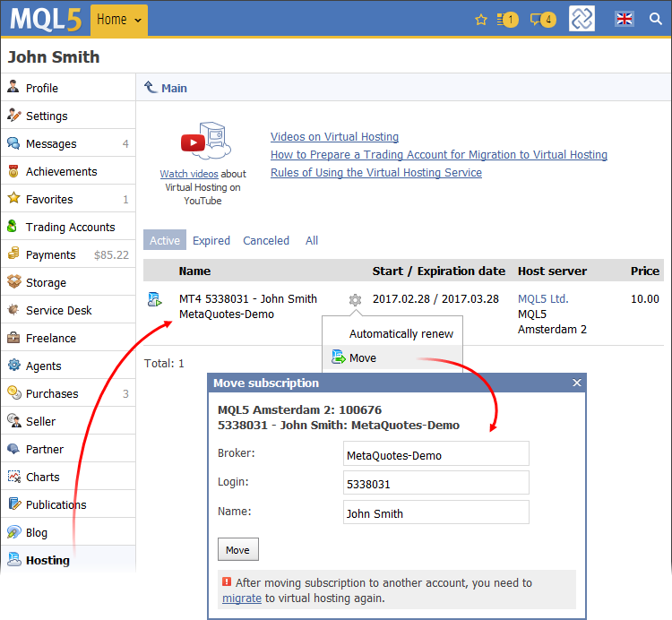672x620 pixels.
Task: Select the Active subscriptions tab
Action: coord(165,240)
